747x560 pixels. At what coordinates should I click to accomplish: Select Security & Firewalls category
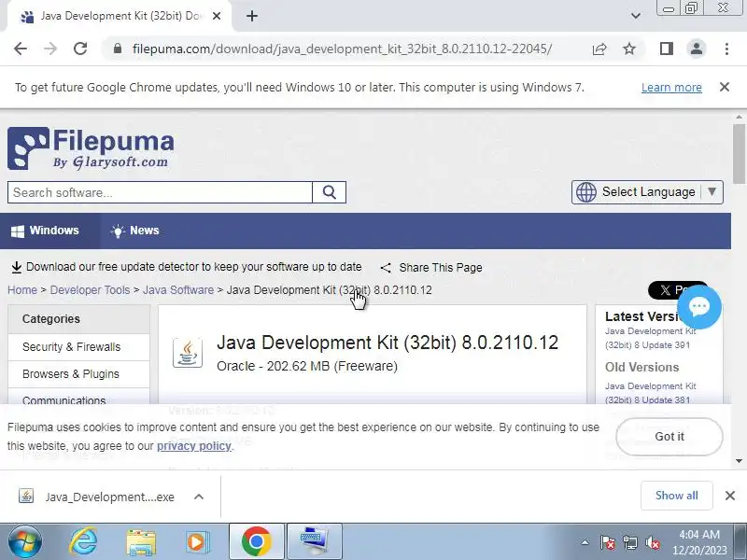coord(78,347)
